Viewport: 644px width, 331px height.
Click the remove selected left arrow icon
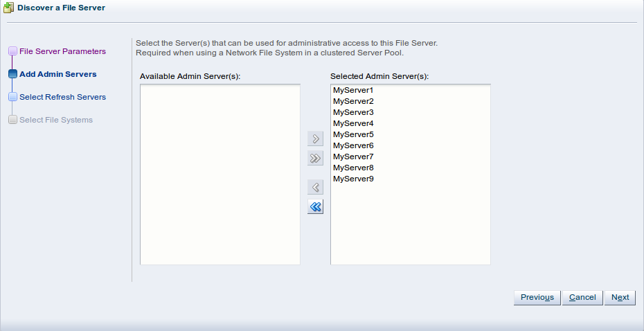coord(316,187)
